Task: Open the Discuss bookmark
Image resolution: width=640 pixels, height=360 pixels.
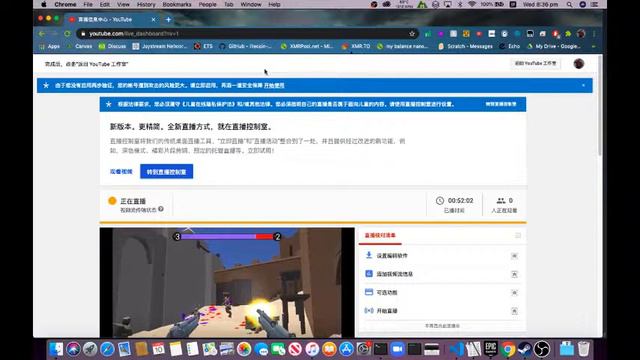Action: (x=113, y=47)
